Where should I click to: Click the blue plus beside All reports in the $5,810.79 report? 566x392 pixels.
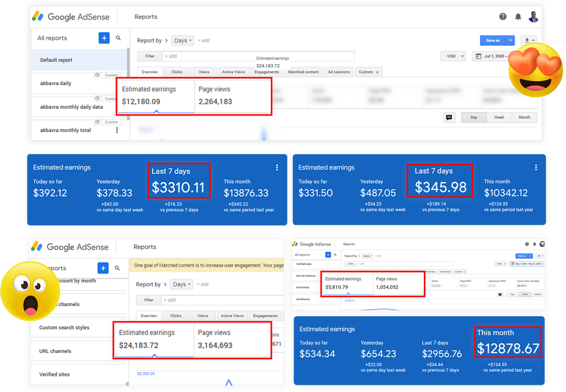pos(328,255)
